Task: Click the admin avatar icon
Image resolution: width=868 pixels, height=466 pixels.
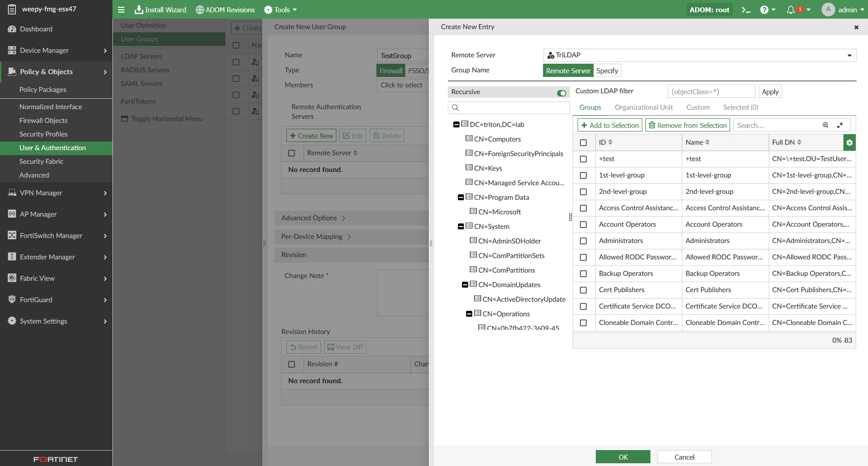Action: tap(828, 10)
